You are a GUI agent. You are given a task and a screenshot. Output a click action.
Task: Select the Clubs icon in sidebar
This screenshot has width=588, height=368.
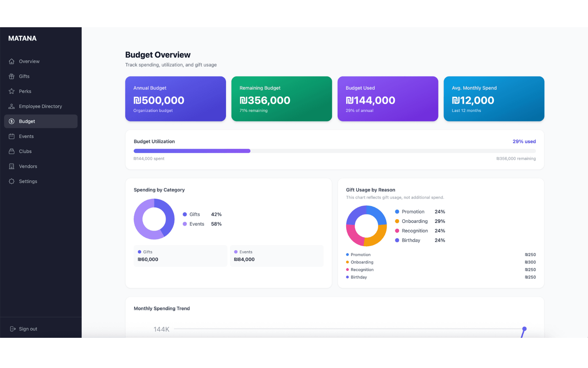point(12,151)
